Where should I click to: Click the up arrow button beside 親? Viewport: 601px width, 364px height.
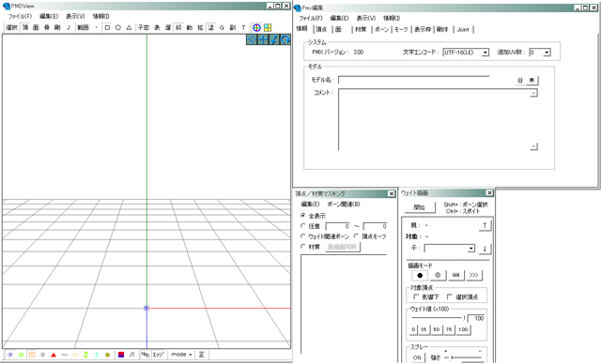tap(485, 226)
